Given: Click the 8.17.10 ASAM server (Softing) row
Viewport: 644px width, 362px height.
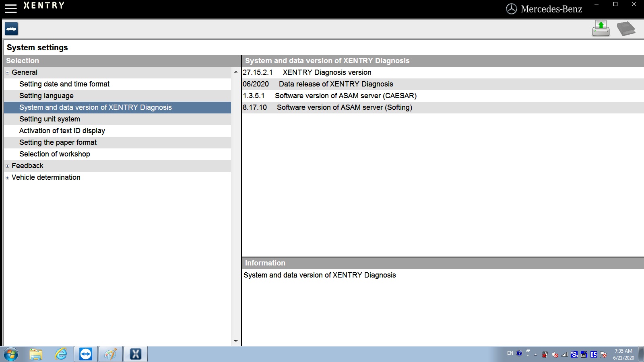Looking at the screenshot, I should (443, 107).
